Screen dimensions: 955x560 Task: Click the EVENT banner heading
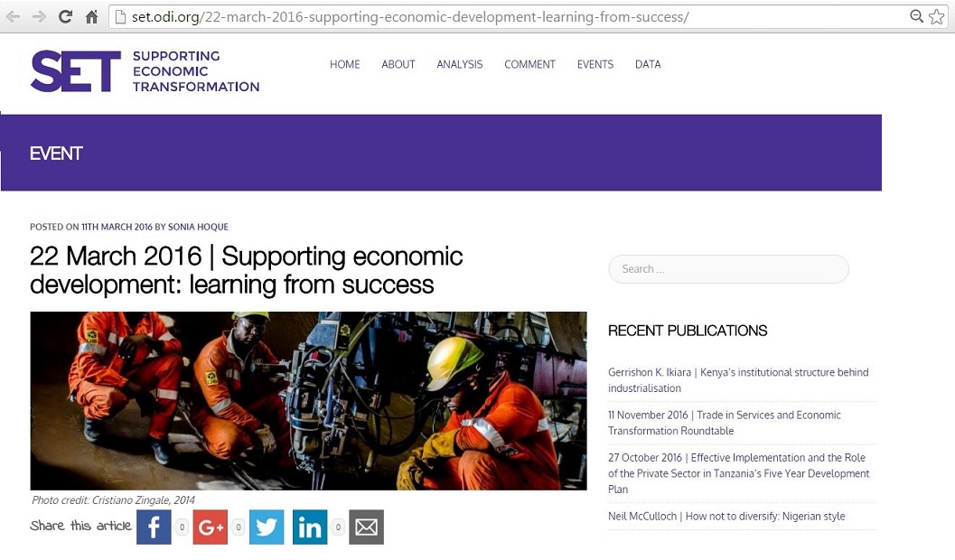click(56, 154)
